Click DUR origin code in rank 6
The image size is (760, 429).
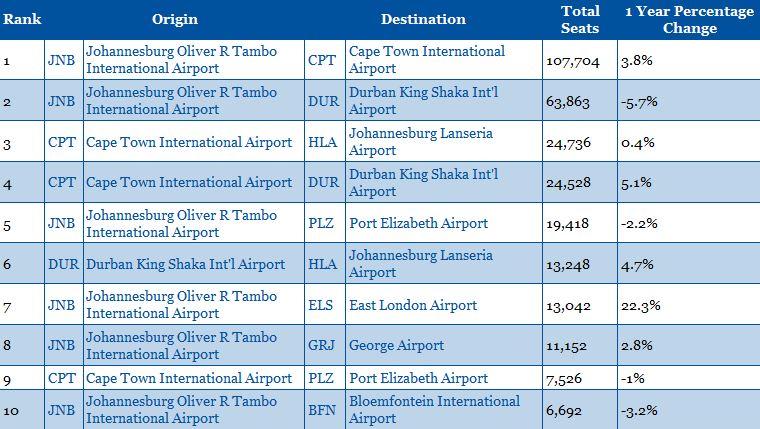[63, 264]
